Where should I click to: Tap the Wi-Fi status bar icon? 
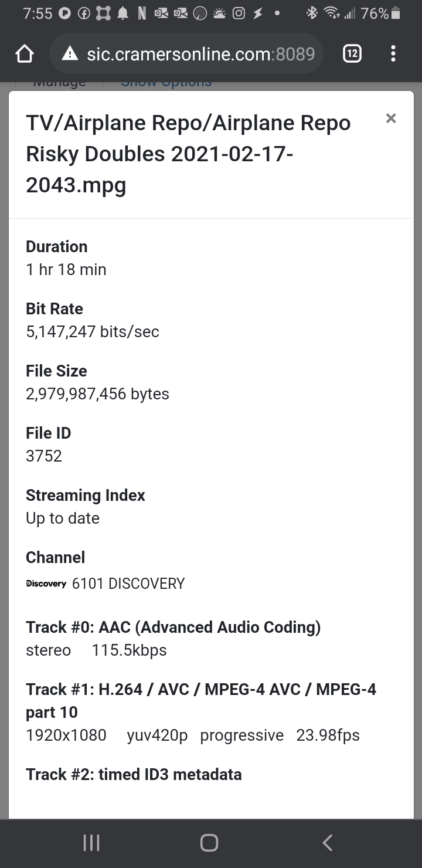pos(331,12)
